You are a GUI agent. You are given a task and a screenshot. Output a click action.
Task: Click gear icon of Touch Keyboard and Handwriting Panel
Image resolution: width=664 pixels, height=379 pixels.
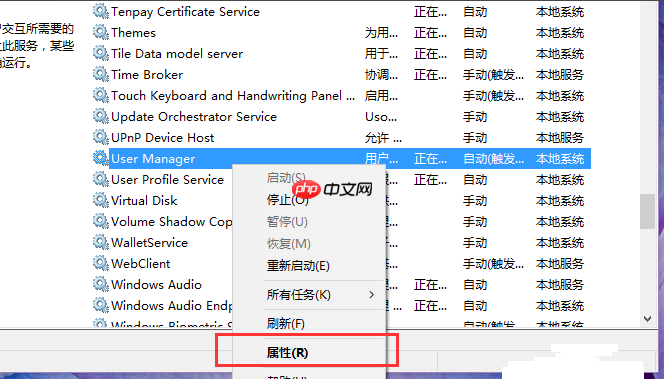tap(101, 95)
